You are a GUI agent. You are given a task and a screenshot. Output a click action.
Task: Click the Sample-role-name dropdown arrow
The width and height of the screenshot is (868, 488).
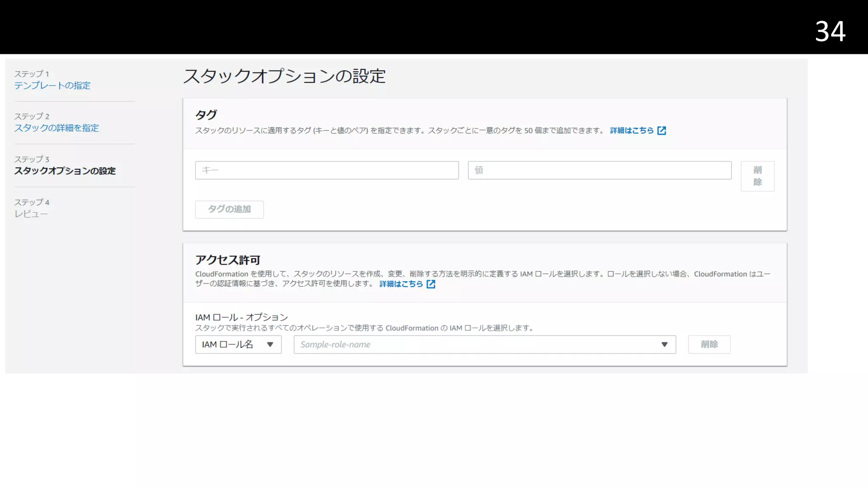tap(664, 344)
